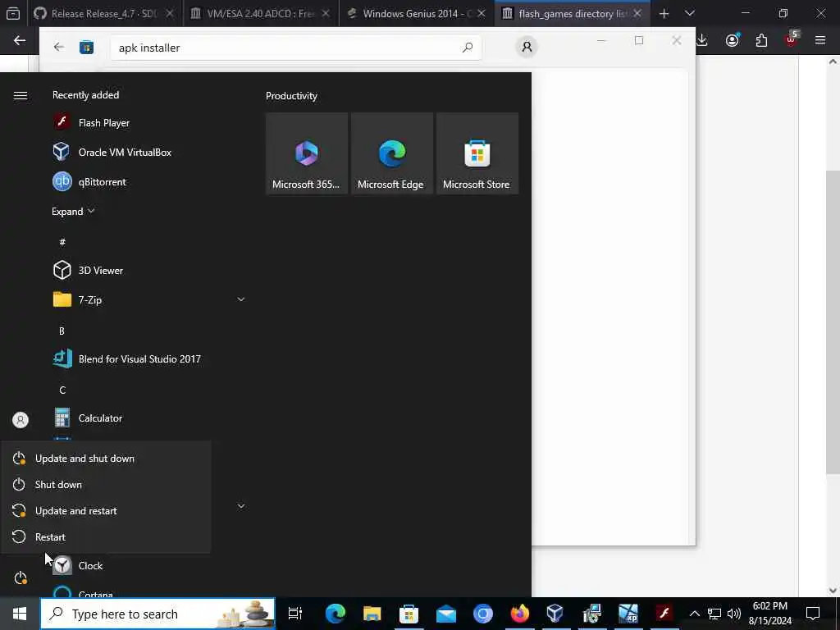The height and width of the screenshot is (630, 840).
Task: Open volume control in system tray
Action: pyautogui.click(x=734, y=614)
